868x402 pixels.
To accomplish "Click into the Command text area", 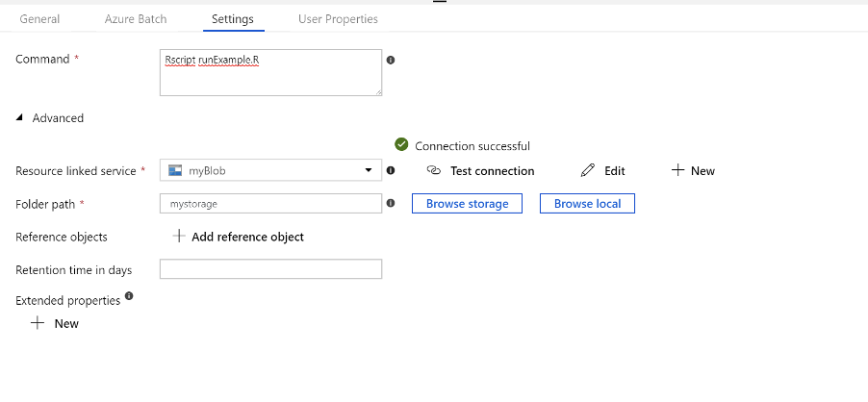I will click(270, 72).
